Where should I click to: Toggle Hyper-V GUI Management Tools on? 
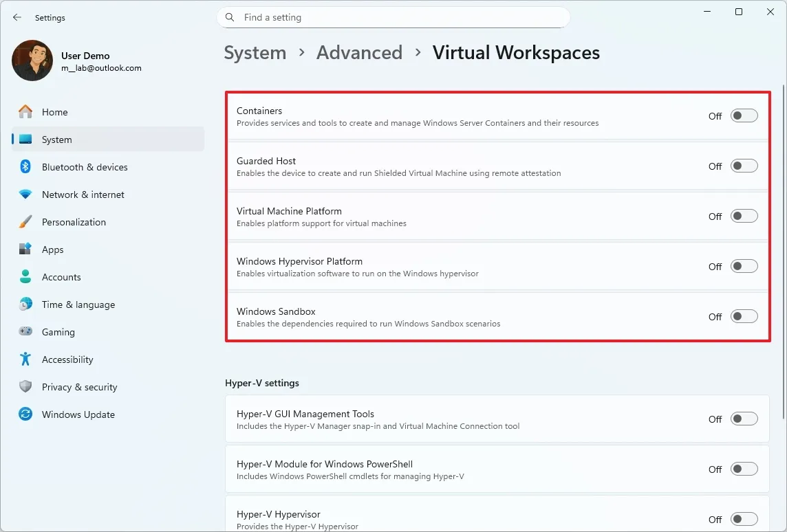click(x=744, y=419)
